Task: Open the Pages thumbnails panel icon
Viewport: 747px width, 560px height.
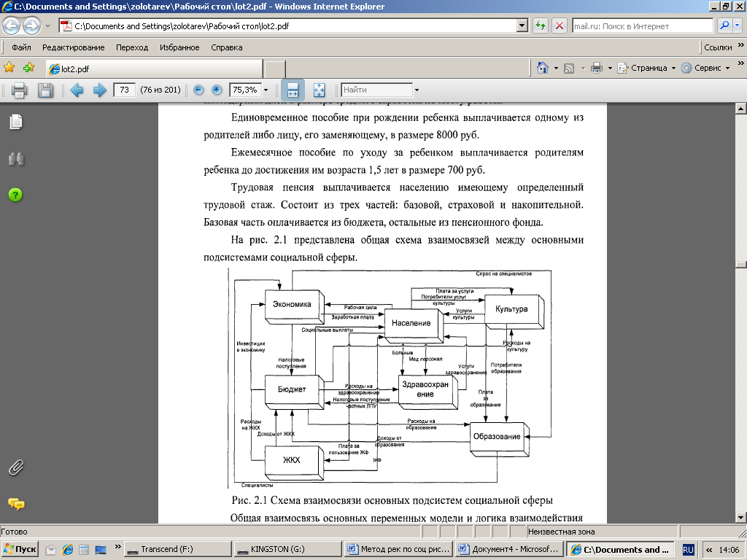Action: (16, 122)
